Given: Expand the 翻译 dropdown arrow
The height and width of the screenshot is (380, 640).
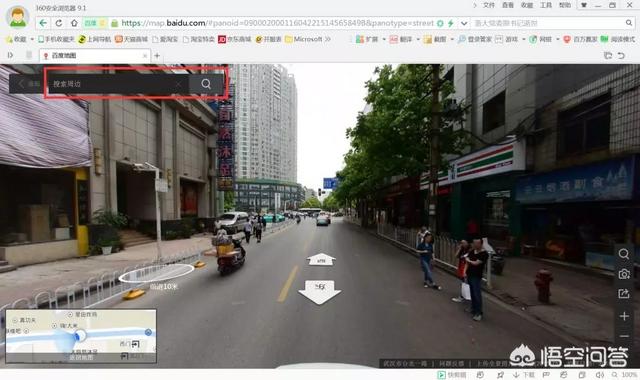Looking at the screenshot, I should 418,40.
